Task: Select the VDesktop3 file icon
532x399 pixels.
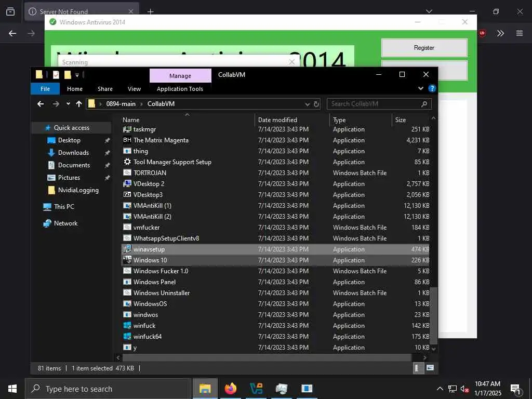Action: [x=127, y=194]
